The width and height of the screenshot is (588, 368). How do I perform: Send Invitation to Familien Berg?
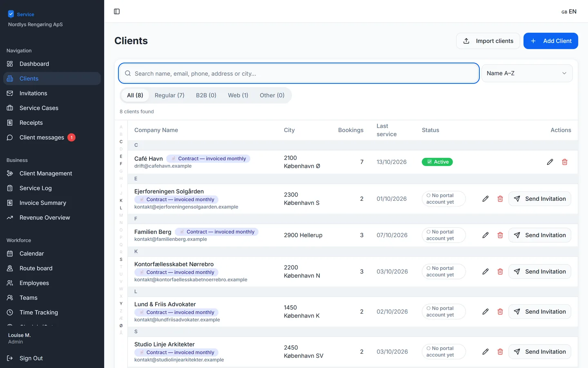coord(540,235)
